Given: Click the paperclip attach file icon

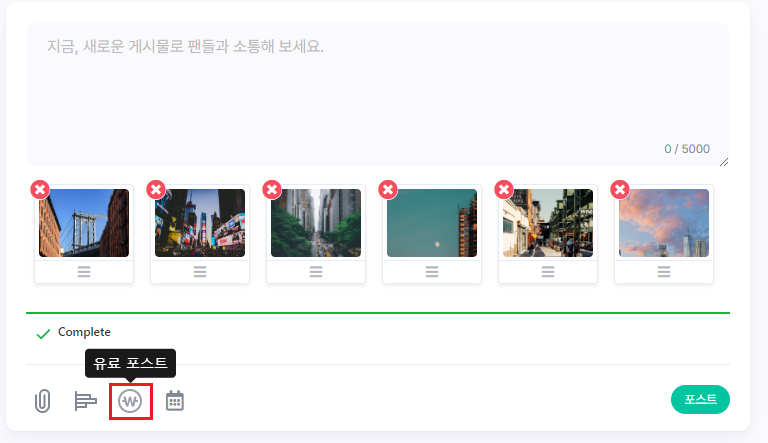Looking at the screenshot, I should (43, 401).
